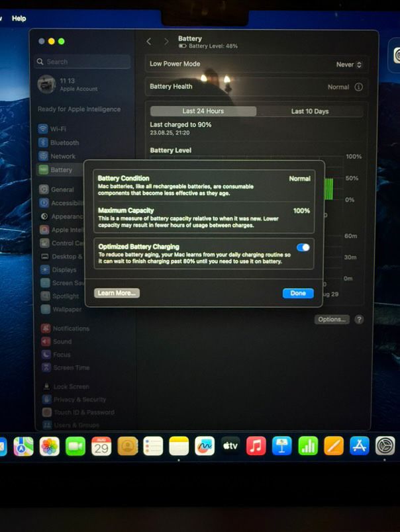Open Appearance settings in sidebar
This screenshot has height=532, width=400.
click(x=61, y=216)
